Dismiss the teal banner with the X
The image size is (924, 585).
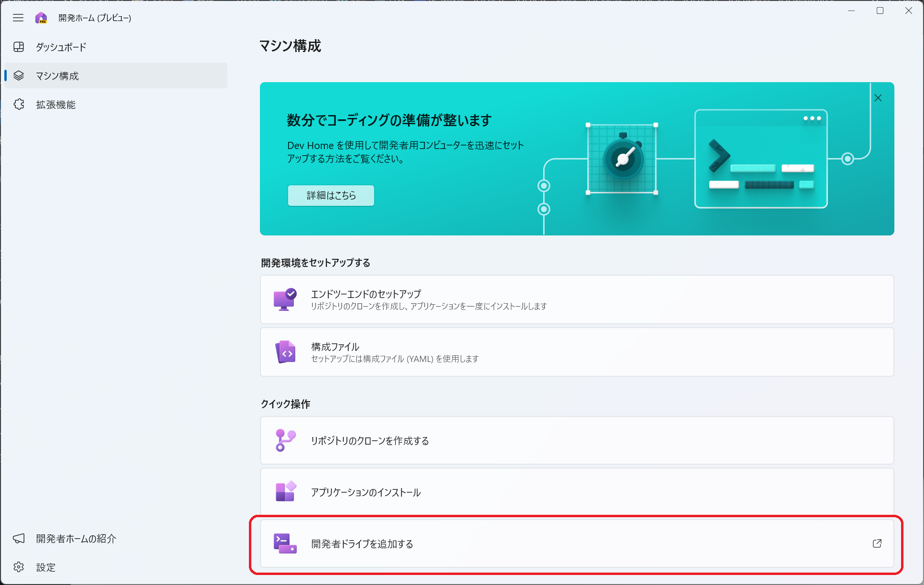point(878,98)
